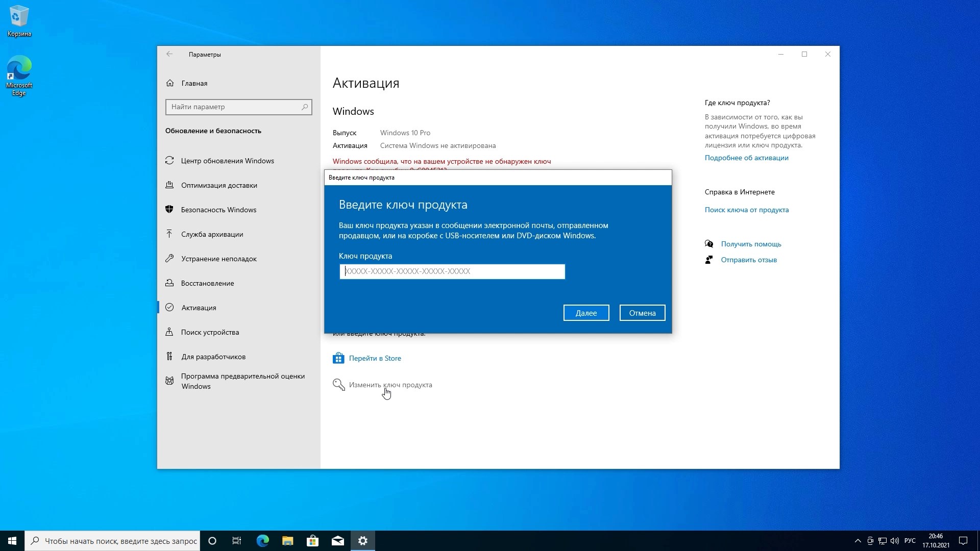Click the Windows Update sidebar icon

point(169,161)
